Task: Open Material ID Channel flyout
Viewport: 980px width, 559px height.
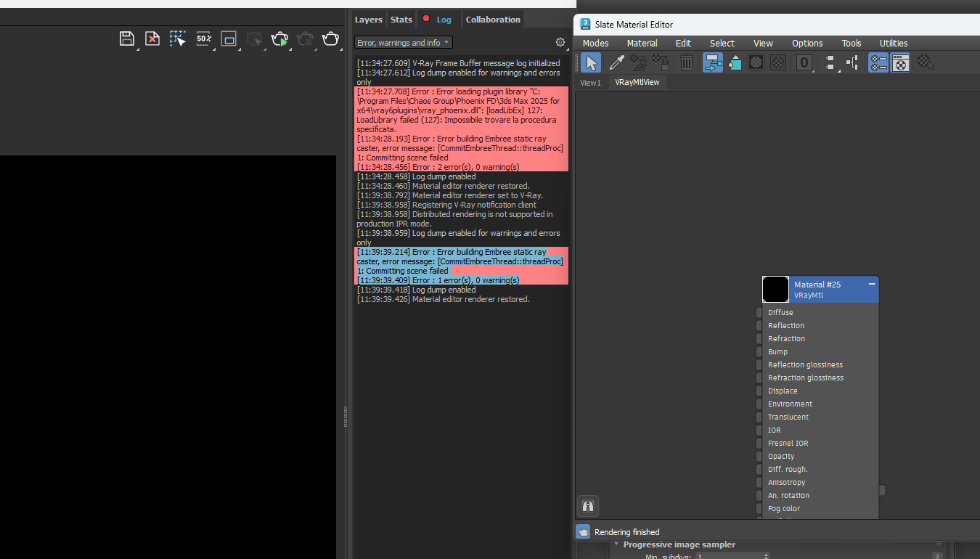Action: [804, 62]
